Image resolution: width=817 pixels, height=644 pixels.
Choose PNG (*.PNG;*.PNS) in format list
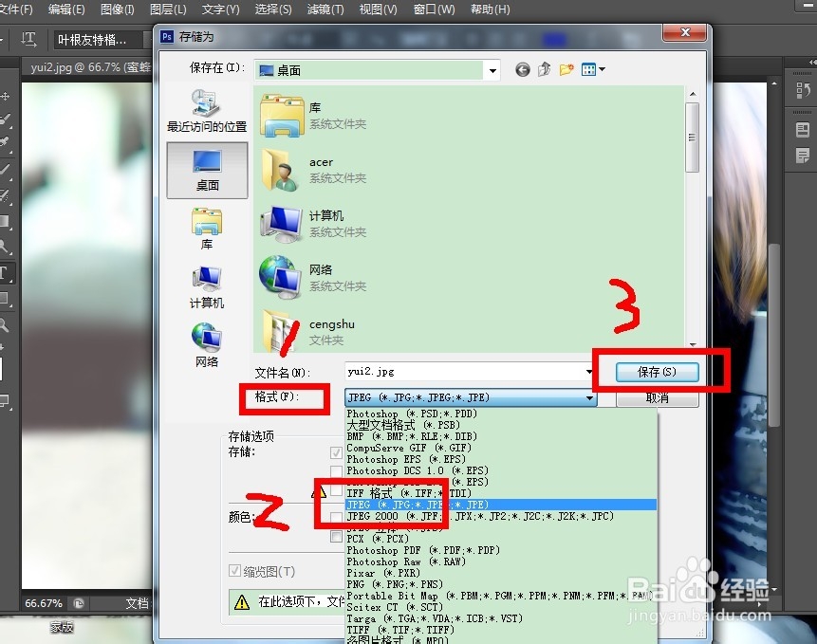500,584
